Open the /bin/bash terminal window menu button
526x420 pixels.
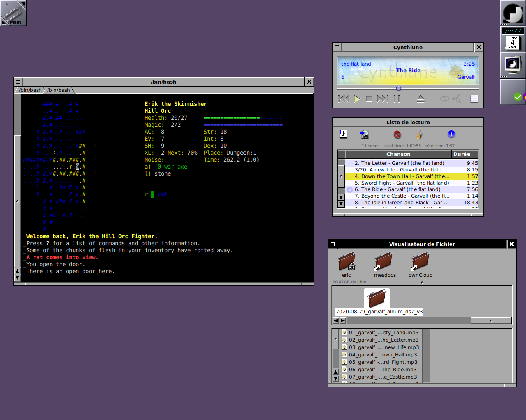pyautogui.click(x=18, y=82)
